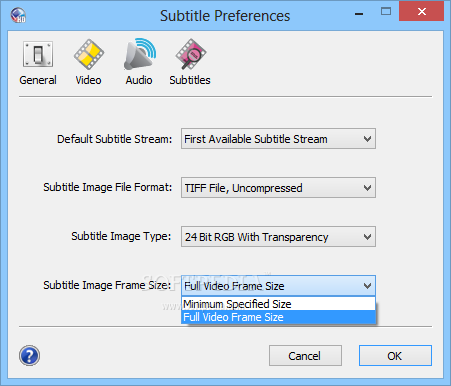451x386 pixels.
Task: Open the Subtitles preferences magnifier icon
Action: tap(191, 54)
